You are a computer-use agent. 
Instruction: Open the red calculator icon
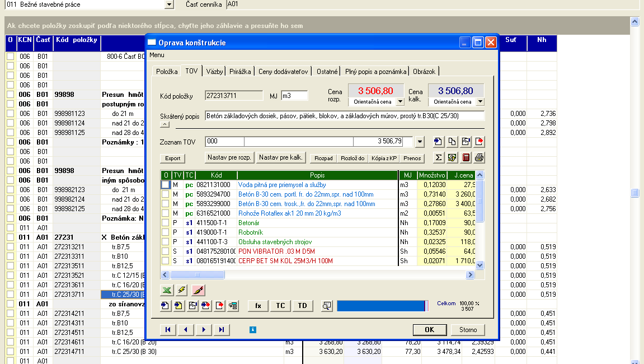[466, 157]
